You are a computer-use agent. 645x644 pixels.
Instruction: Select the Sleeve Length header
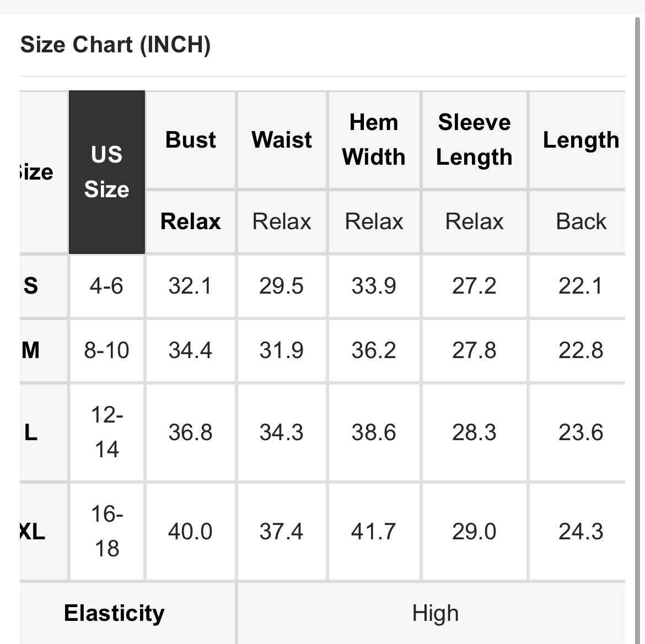pyautogui.click(x=474, y=140)
